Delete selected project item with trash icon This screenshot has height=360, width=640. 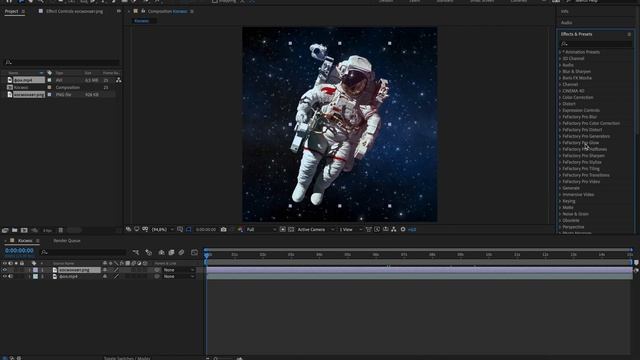(x=60, y=230)
